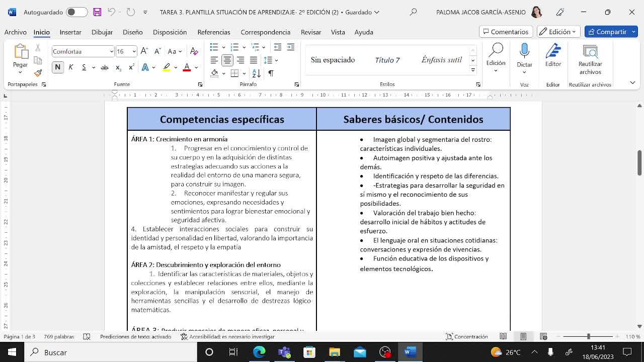Toggle the Autoguardado switch

[76, 12]
